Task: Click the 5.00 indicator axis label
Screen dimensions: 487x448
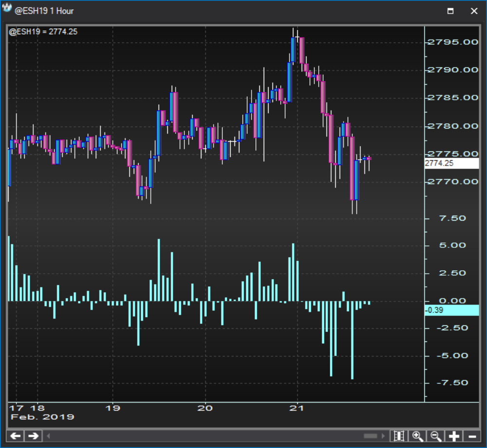Action: [452, 245]
